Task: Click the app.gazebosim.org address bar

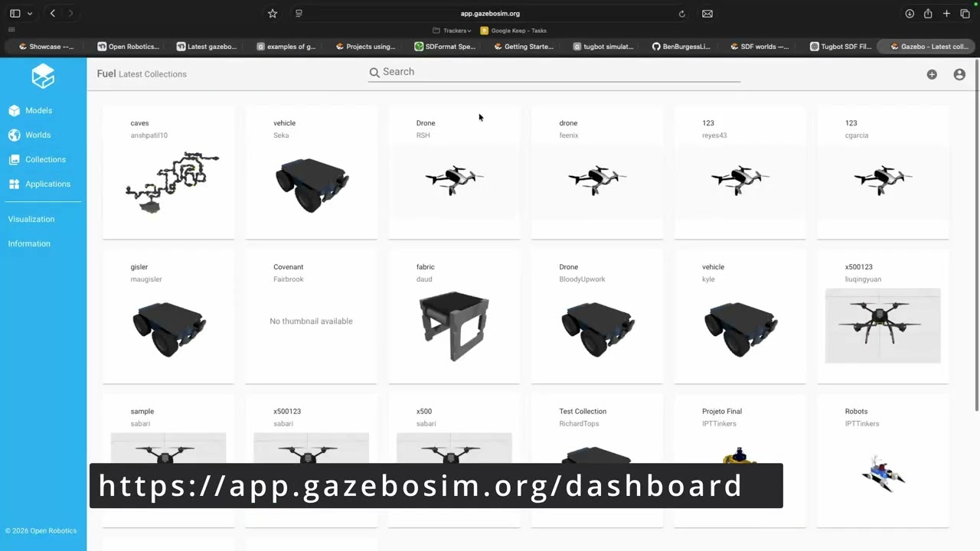Action: pos(490,13)
